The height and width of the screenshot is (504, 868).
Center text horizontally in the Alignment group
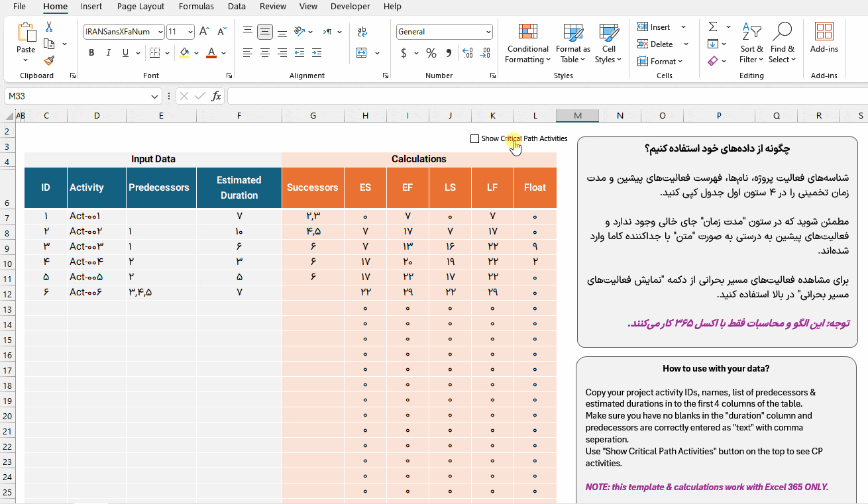(x=265, y=53)
